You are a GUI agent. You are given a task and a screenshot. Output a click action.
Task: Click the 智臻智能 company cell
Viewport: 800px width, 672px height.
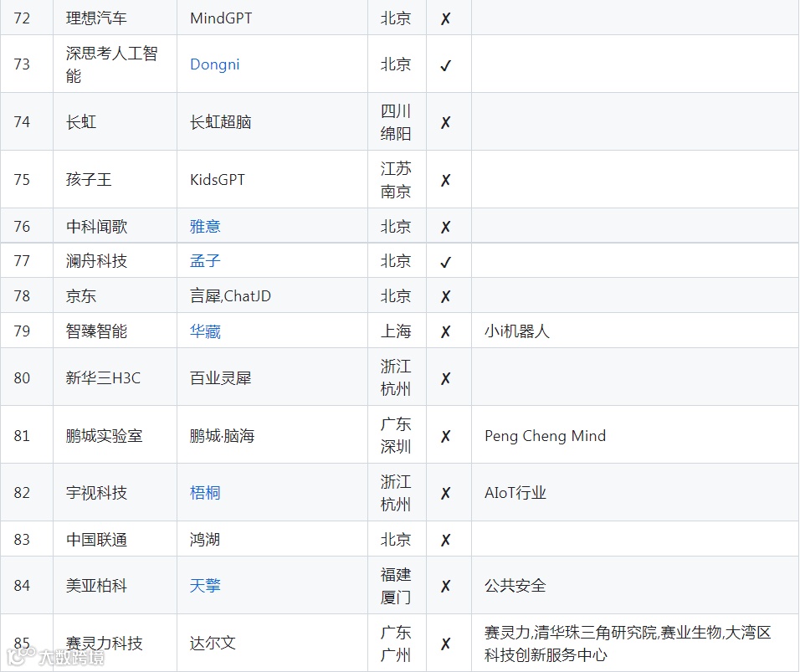pos(115,331)
